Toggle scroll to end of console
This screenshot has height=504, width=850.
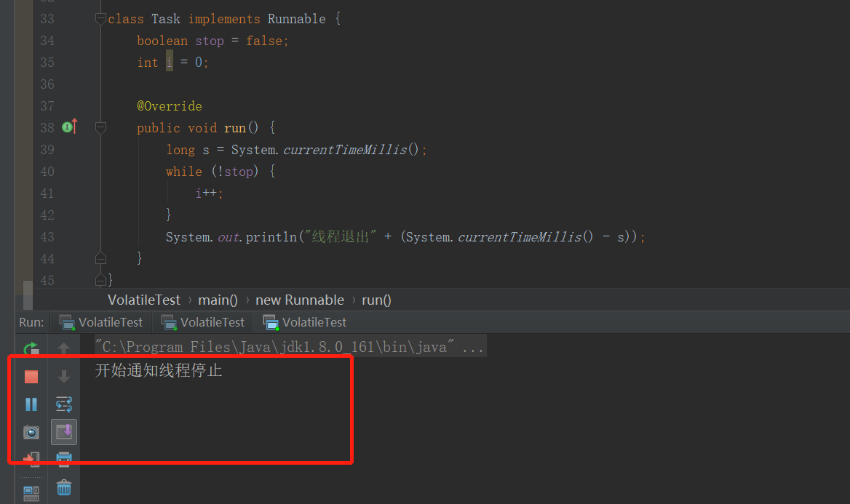coord(64,433)
